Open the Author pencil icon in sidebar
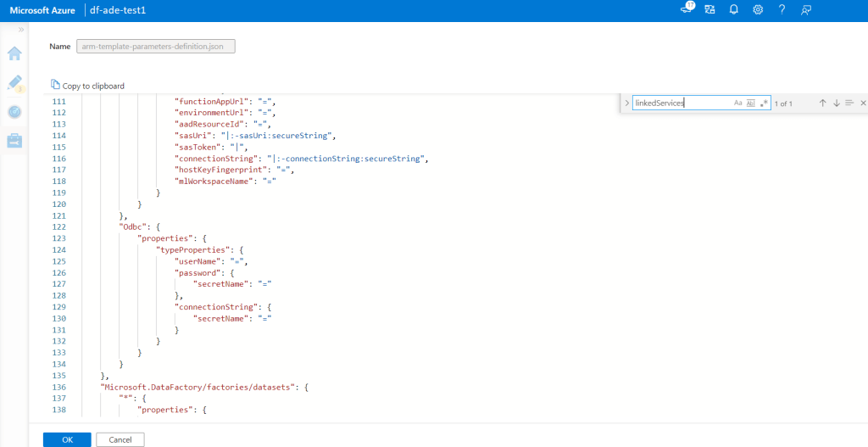Screen dimensions: 868x447 14,83
